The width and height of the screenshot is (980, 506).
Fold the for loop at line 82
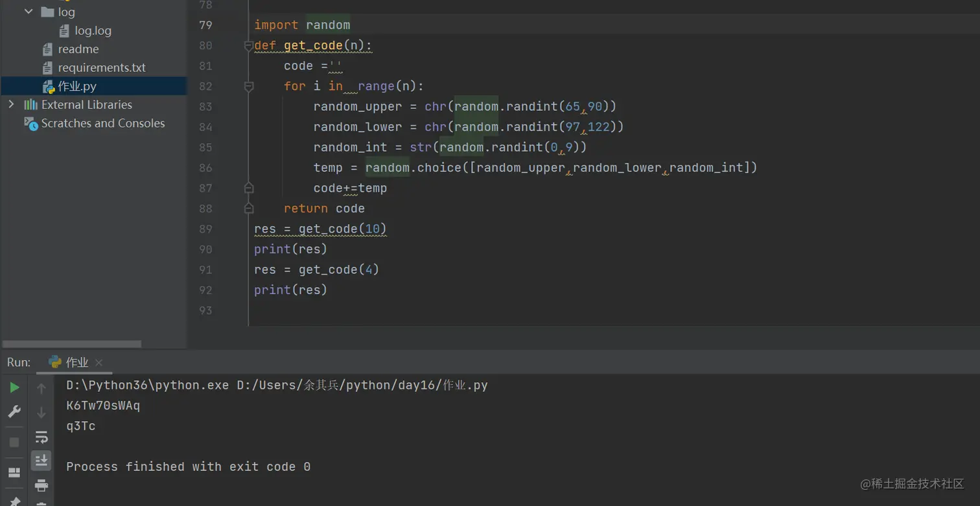tap(248, 86)
